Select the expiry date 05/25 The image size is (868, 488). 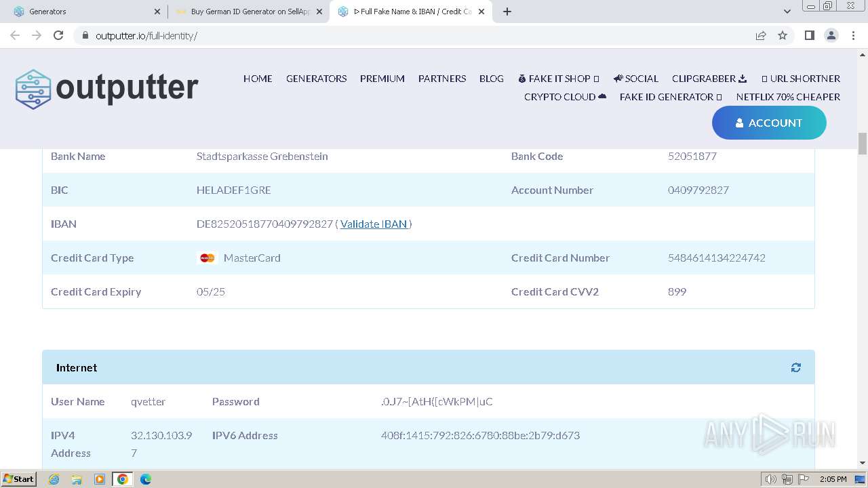point(211,291)
